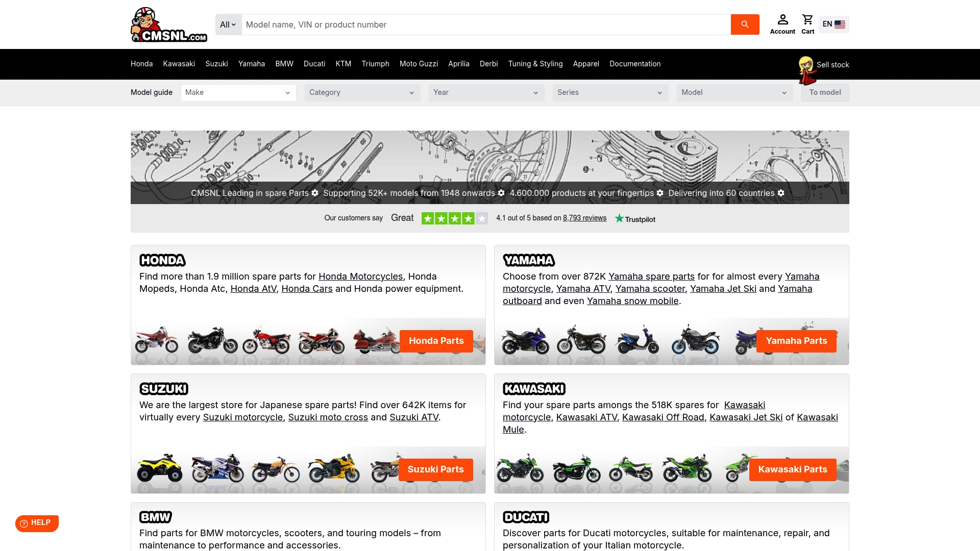Viewport: 980px width, 551px height.
Task: Open the Suzuki menu item
Action: pyautogui.click(x=216, y=64)
